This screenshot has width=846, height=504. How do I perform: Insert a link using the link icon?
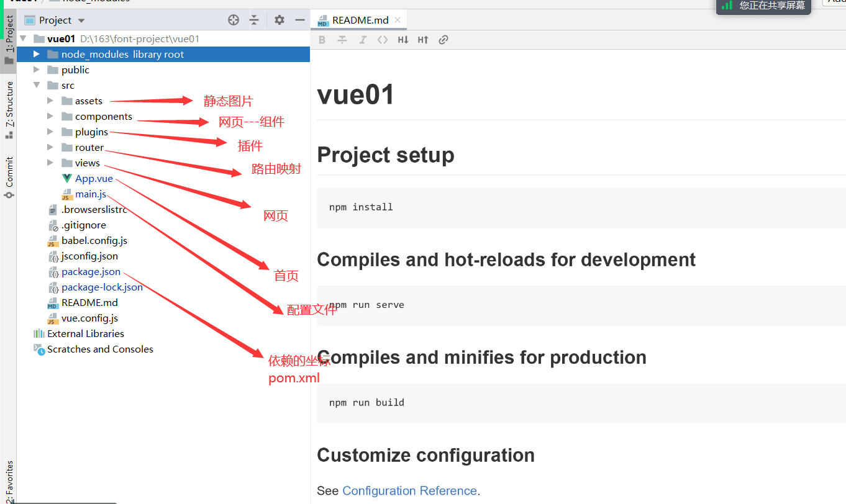click(x=443, y=40)
